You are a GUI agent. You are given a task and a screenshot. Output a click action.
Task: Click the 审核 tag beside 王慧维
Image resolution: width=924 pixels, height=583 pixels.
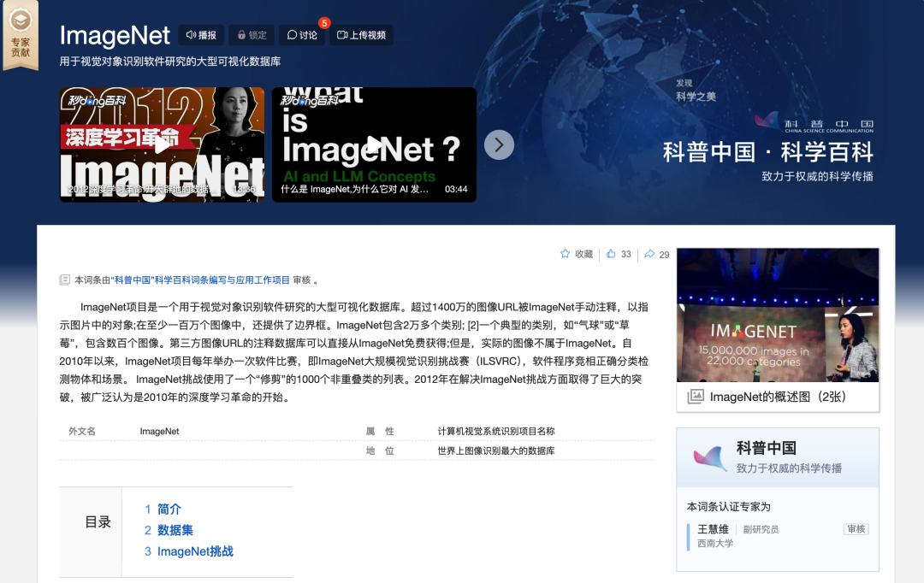point(856,529)
